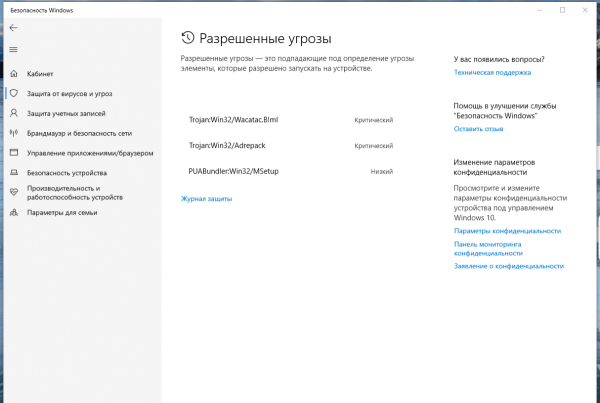Open Производительность и работоспособность устройств
The width and height of the screenshot is (600, 403).
75,193
